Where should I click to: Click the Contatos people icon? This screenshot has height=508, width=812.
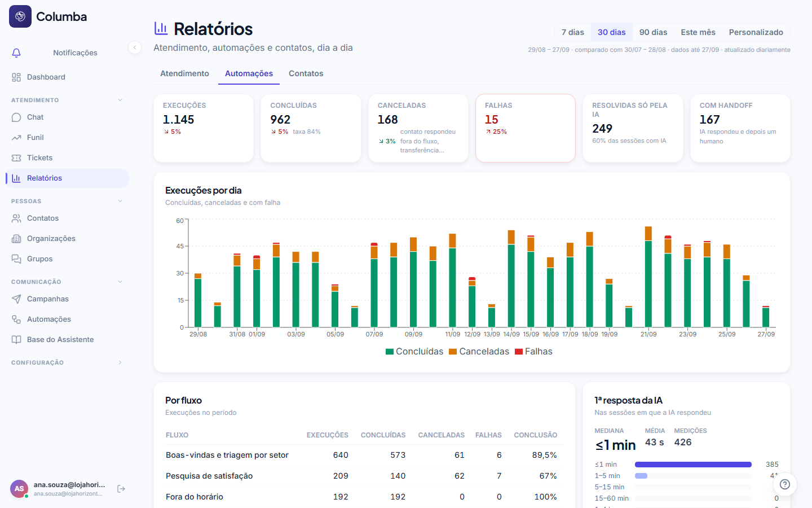click(x=16, y=218)
